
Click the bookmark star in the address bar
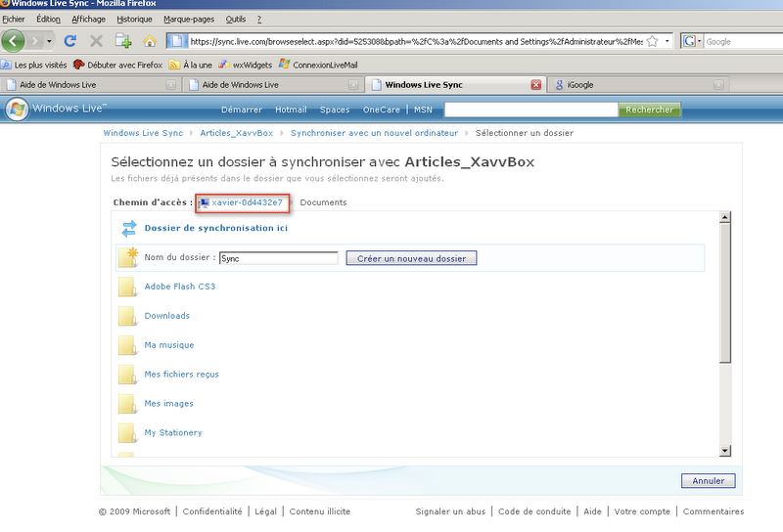coord(652,41)
